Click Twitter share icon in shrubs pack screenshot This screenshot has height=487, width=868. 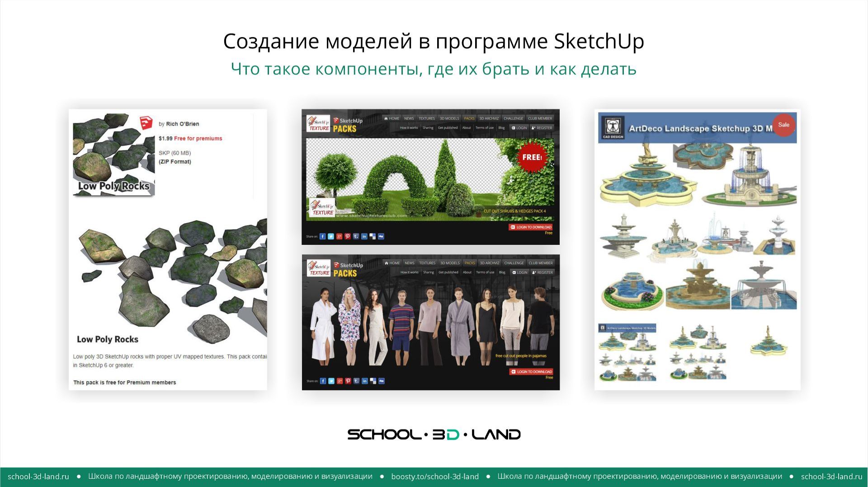[x=331, y=236]
